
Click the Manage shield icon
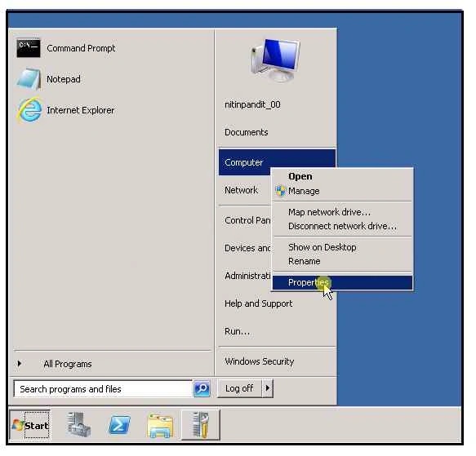click(x=281, y=191)
